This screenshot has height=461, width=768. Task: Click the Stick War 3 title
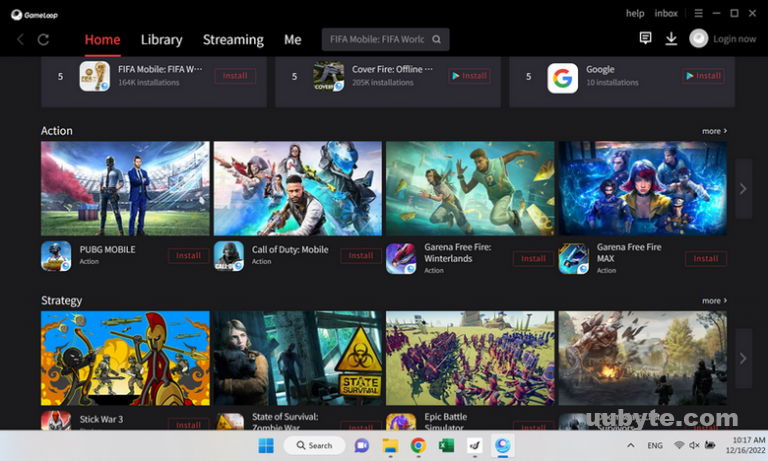(101, 419)
